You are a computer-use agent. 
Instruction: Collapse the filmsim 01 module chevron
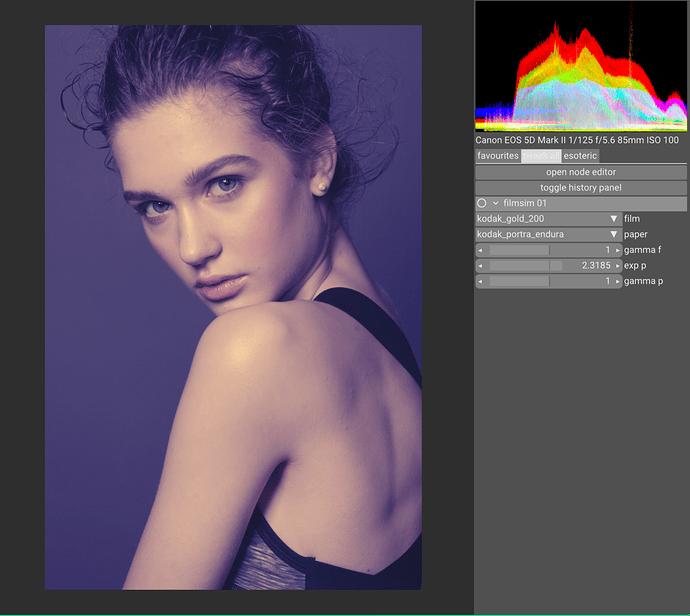495,203
